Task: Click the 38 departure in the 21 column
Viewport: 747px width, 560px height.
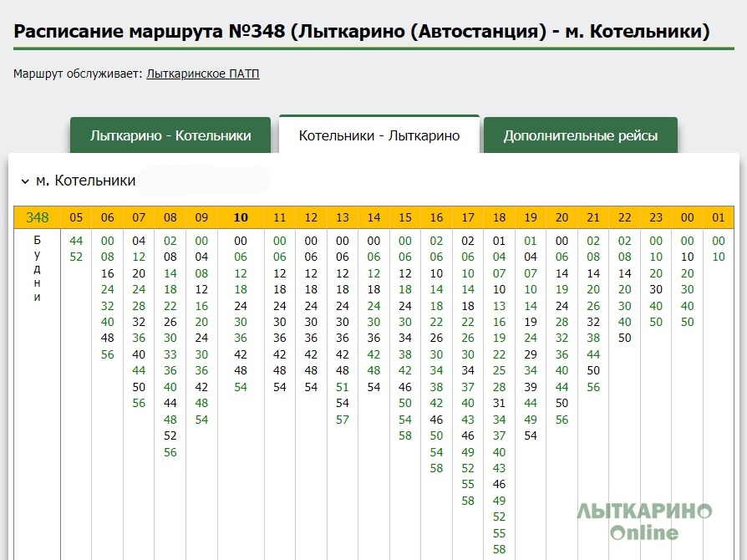Action: 593,338
